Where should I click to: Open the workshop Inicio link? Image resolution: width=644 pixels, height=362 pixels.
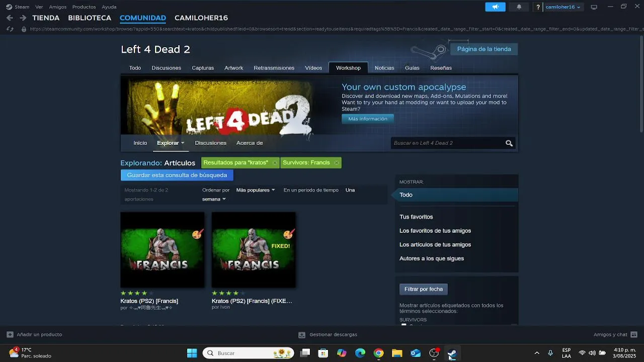pyautogui.click(x=140, y=143)
